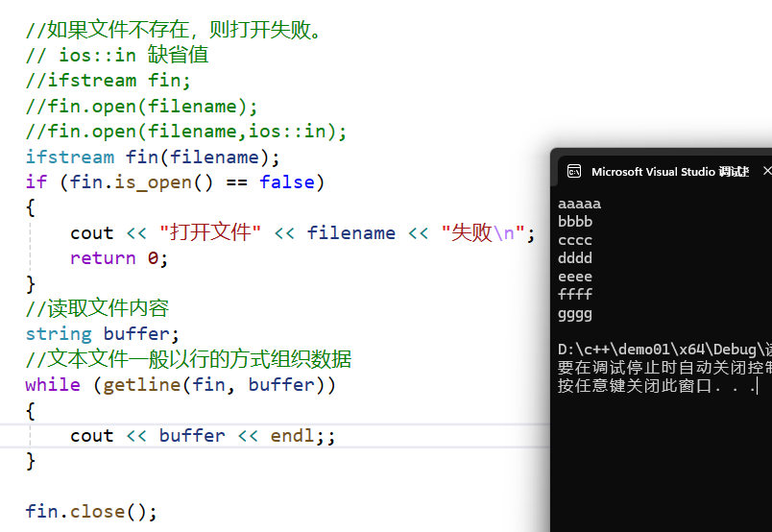Image resolution: width=772 pixels, height=532 pixels.
Task: Click the "ifstream fin(filename);" code line
Action: coord(153,157)
